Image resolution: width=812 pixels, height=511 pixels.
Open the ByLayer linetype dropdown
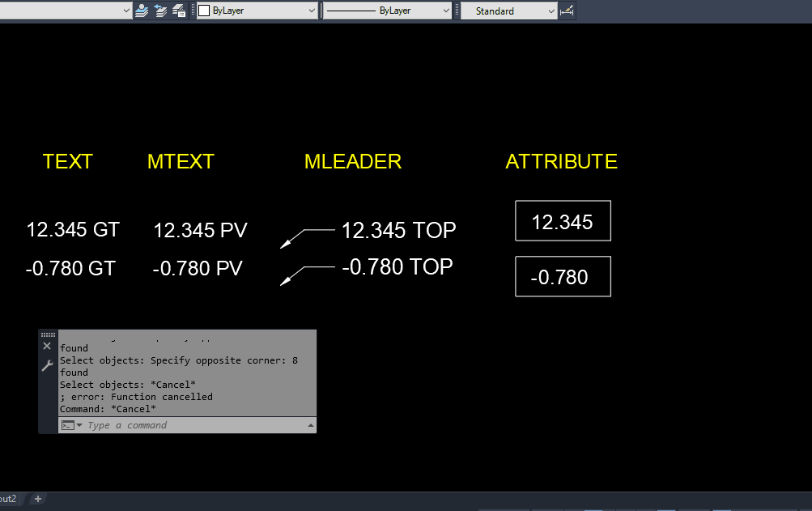[387, 11]
